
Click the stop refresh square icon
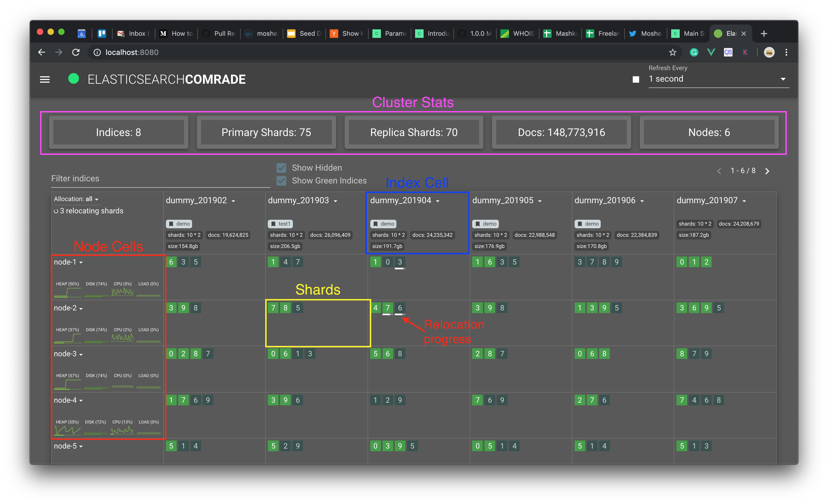tap(635, 80)
